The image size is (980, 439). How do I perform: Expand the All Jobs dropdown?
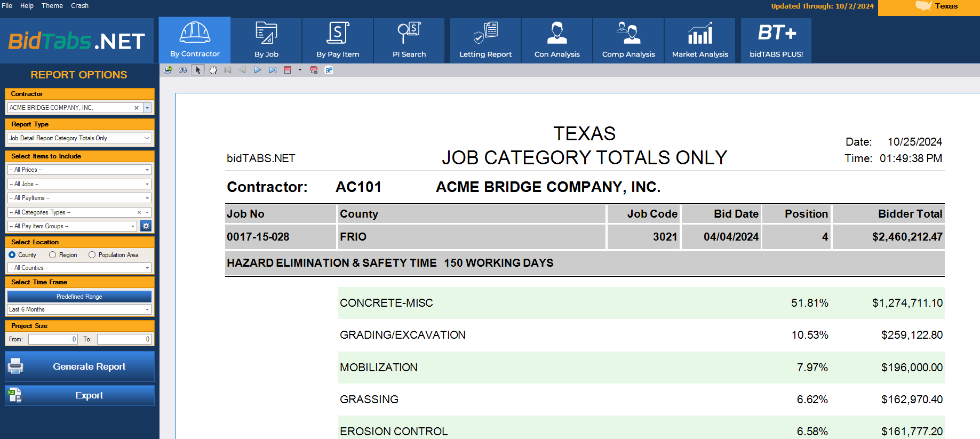pyautogui.click(x=147, y=184)
